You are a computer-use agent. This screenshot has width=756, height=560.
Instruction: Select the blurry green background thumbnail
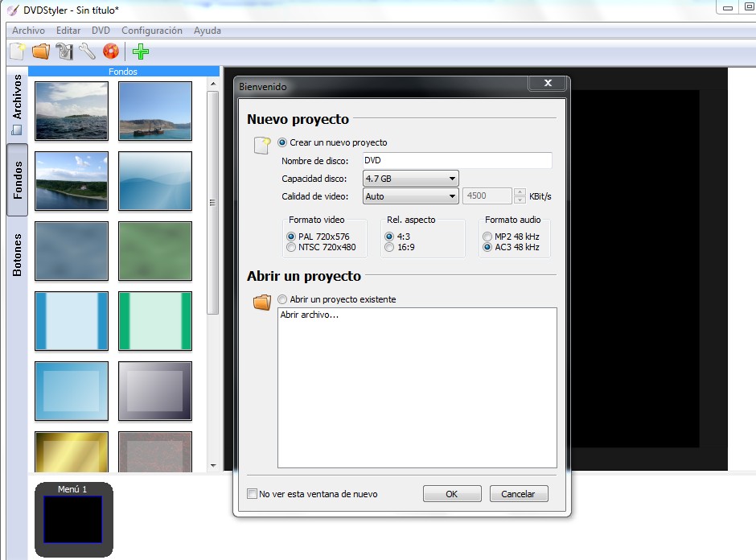(154, 251)
